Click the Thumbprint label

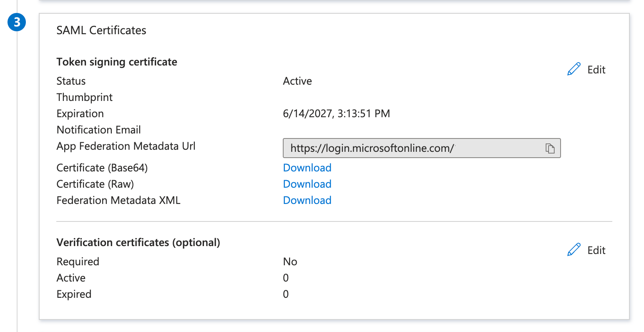[85, 97]
